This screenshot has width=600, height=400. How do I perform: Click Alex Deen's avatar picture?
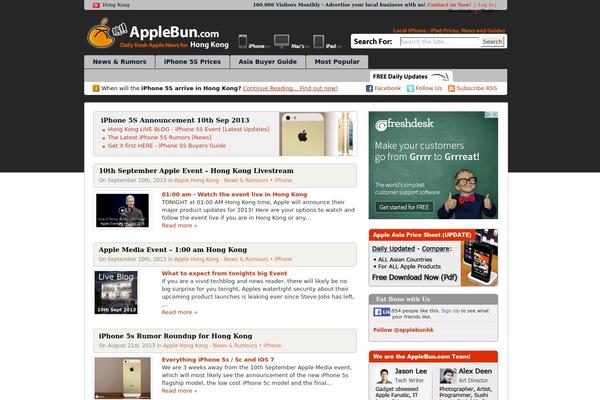(x=447, y=376)
